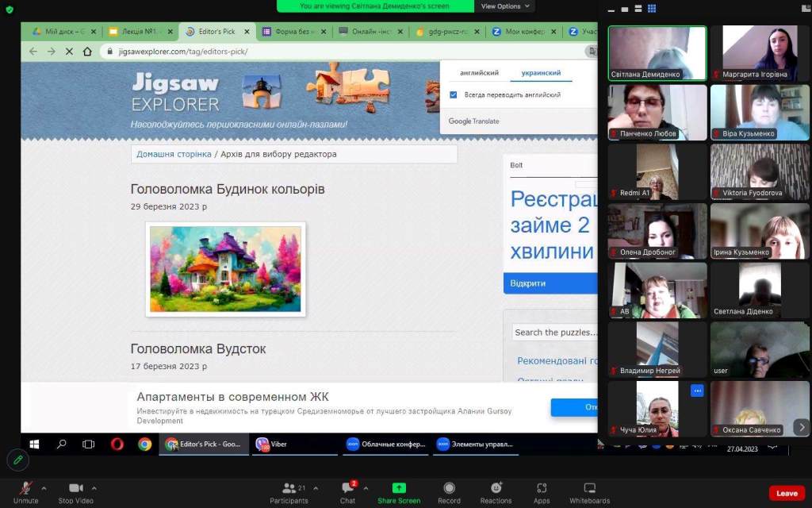Switch to the Лекція №1 browser tab

[x=137, y=32]
